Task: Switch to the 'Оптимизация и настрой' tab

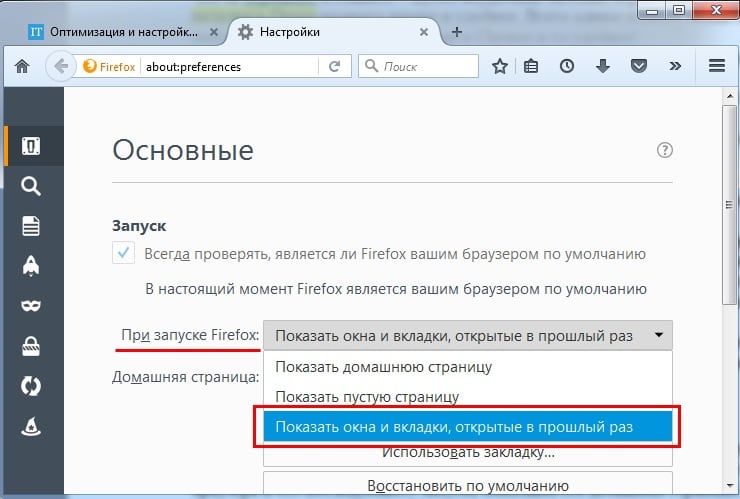Action: coord(113,32)
